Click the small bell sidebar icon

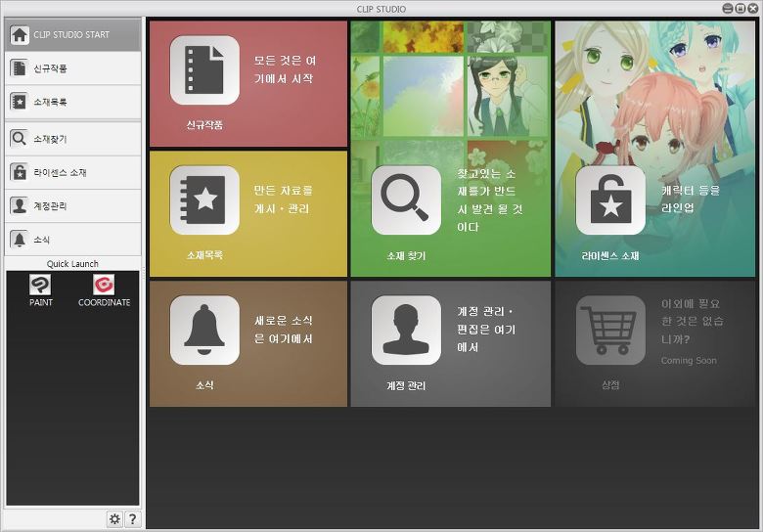coord(20,240)
